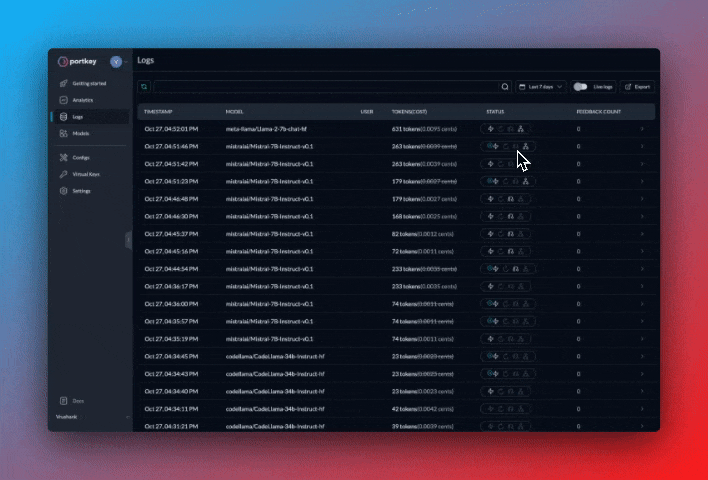Open the Analytics page icon
Image resolution: width=708 pixels, height=480 pixels.
pos(64,100)
